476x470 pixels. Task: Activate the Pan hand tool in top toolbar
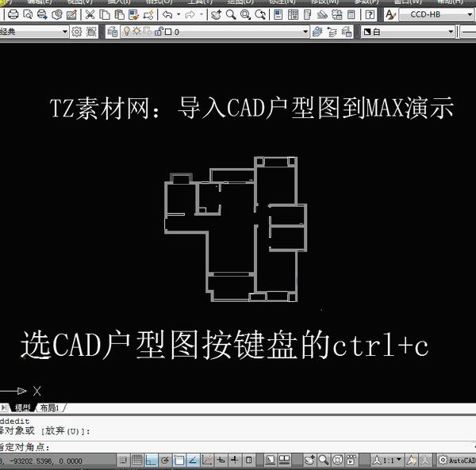tap(216, 14)
